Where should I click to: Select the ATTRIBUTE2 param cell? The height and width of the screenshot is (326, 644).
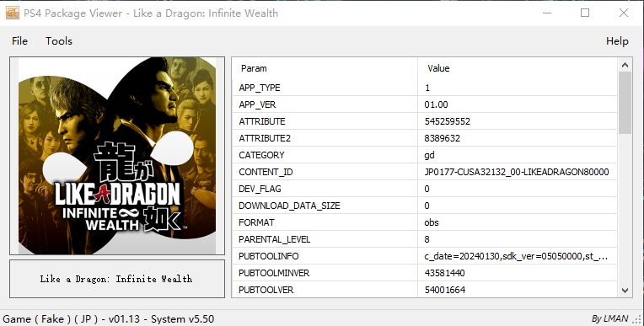pos(325,138)
